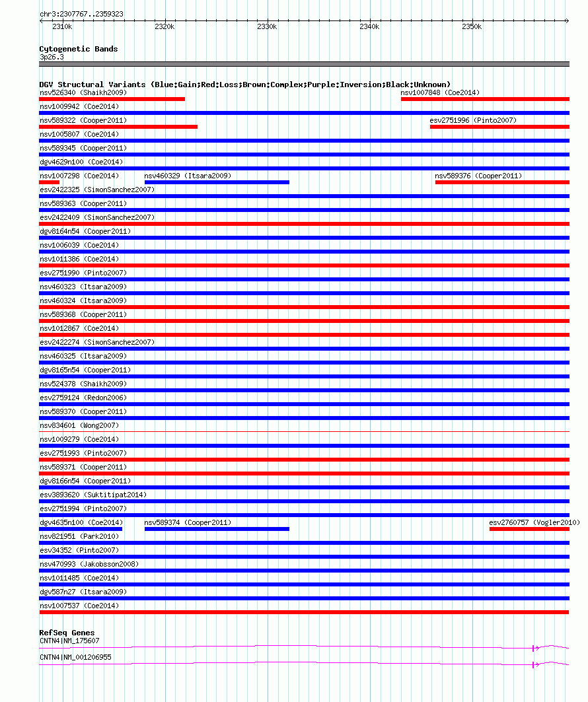Click the DGV Structural Variants track title
Viewport: 588px width, 702px height.
point(244,85)
